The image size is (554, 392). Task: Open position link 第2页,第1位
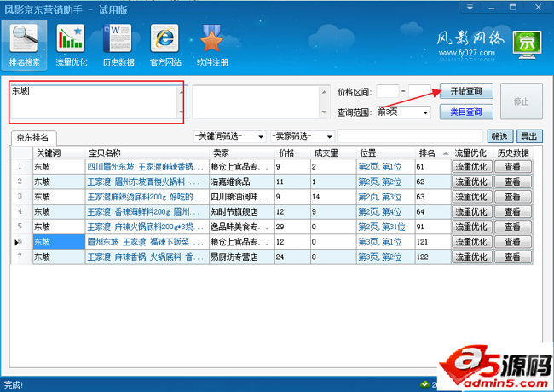click(380, 167)
